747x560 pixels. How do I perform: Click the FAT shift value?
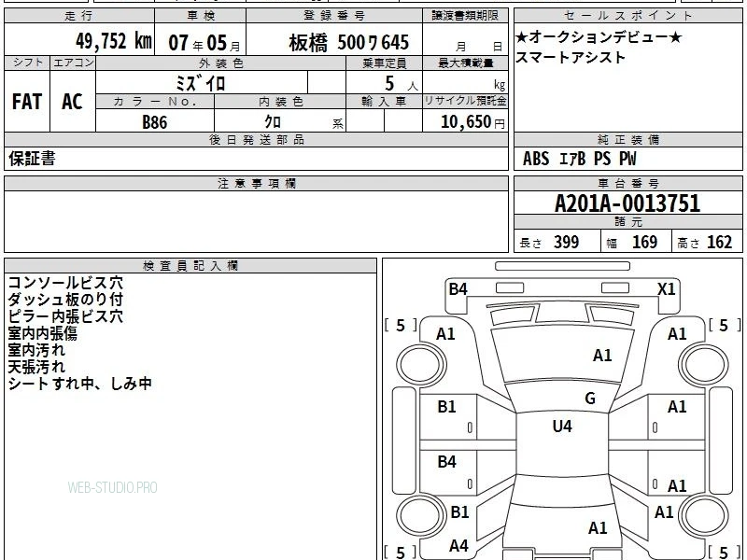(27, 102)
